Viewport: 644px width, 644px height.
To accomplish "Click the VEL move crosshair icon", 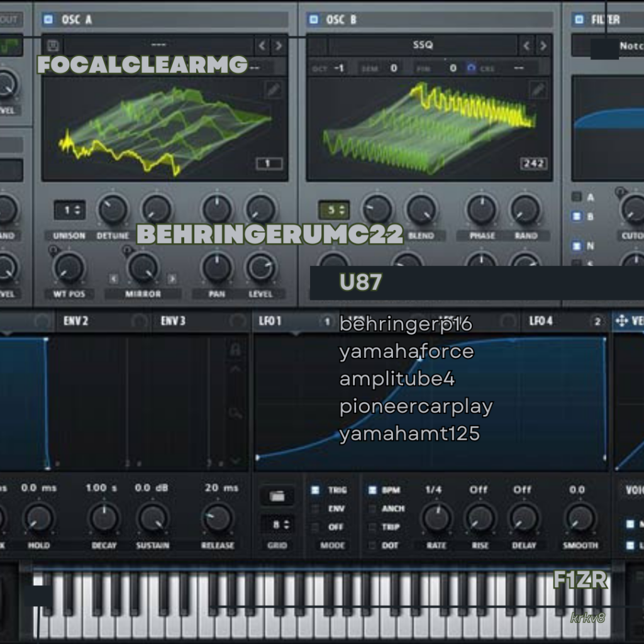I will [x=621, y=321].
